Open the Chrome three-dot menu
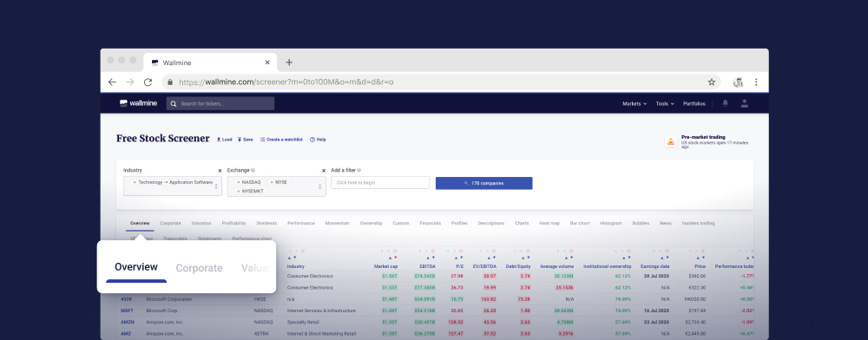Screen dimensions: 868x340 756,82
